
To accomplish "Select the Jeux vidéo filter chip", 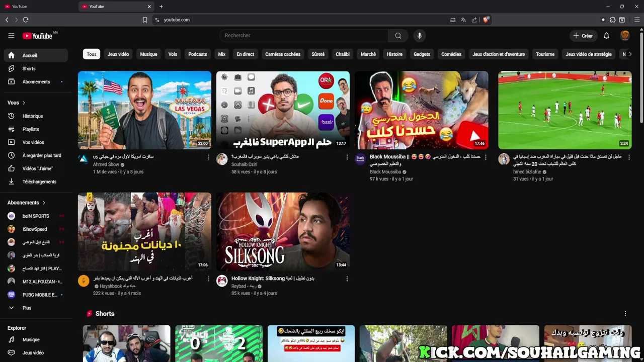I will [118, 54].
